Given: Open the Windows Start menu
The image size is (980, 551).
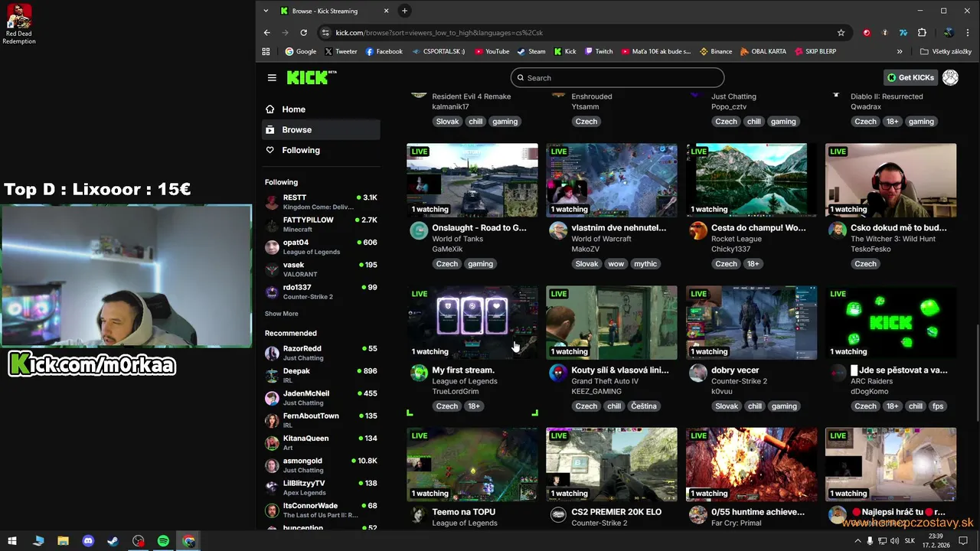Looking at the screenshot, I should pyautogui.click(x=12, y=541).
